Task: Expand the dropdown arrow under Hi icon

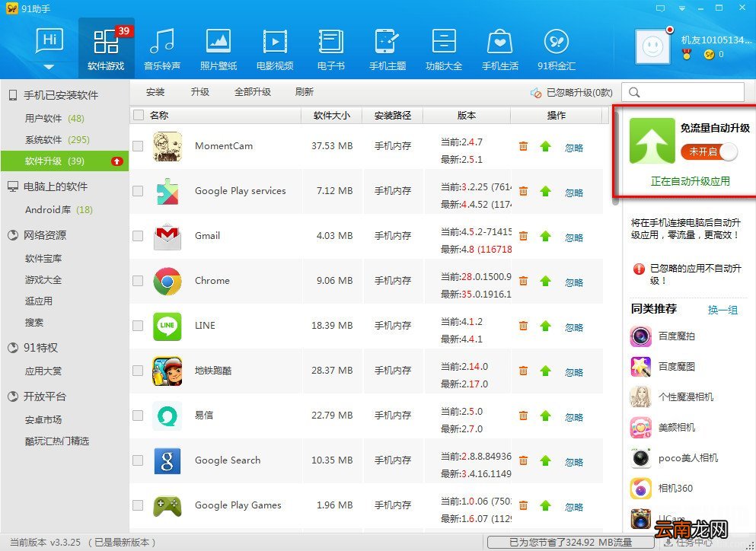Action: point(49,67)
